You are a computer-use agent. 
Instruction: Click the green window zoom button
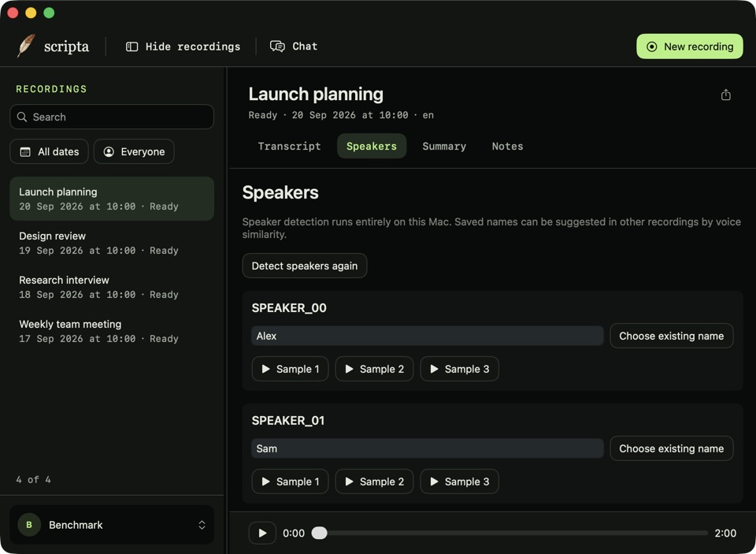49,13
